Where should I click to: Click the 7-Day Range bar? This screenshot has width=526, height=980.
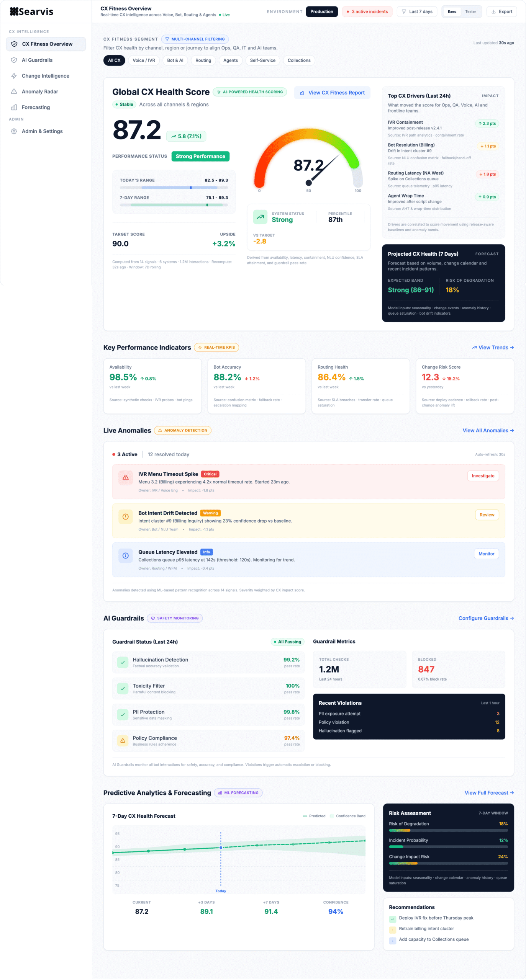click(x=174, y=205)
